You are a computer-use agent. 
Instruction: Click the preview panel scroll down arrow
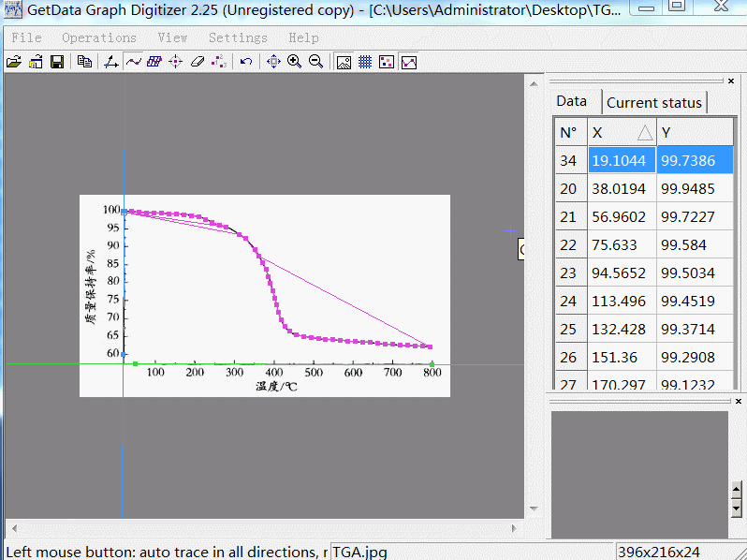pos(737,507)
